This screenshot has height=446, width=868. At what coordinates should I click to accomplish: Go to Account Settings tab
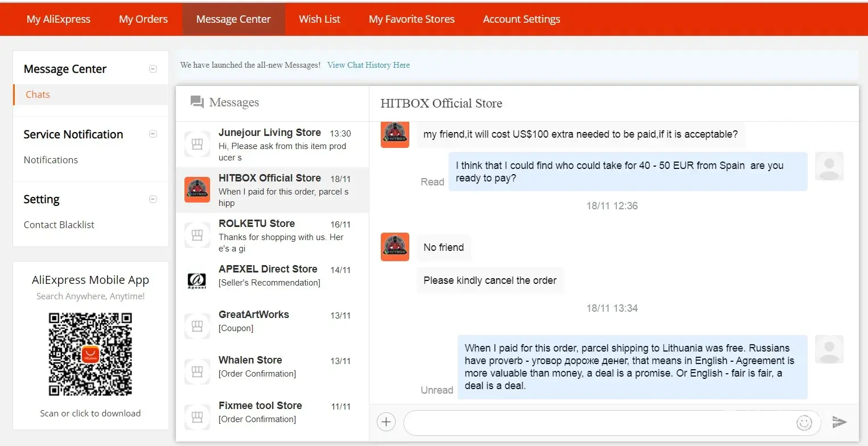click(x=521, y=19)
